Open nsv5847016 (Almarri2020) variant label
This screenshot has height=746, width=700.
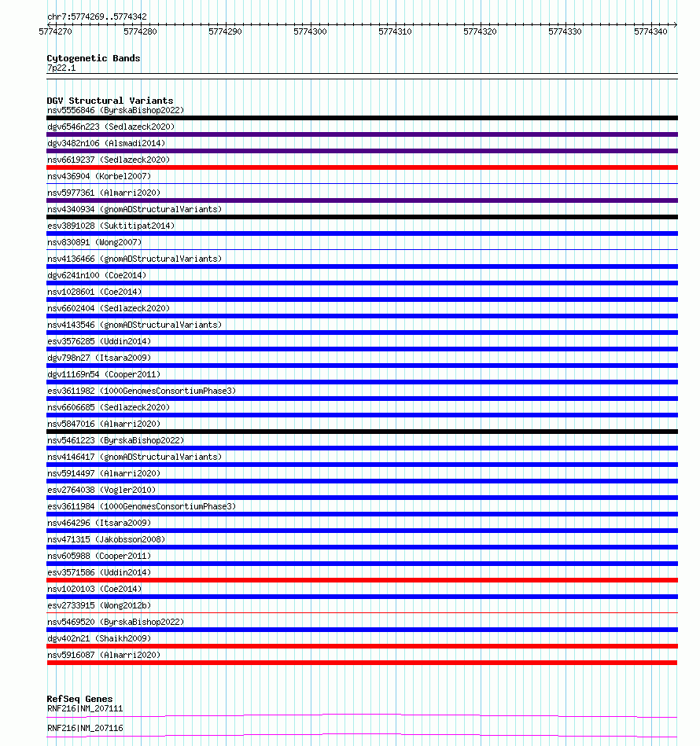tap(104, 424)
